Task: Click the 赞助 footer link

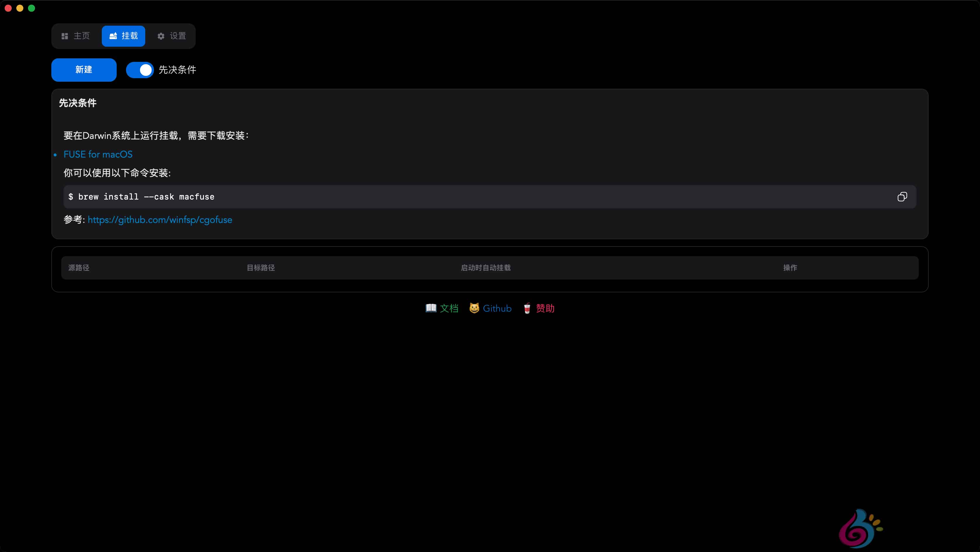Action: click(545, 308)
